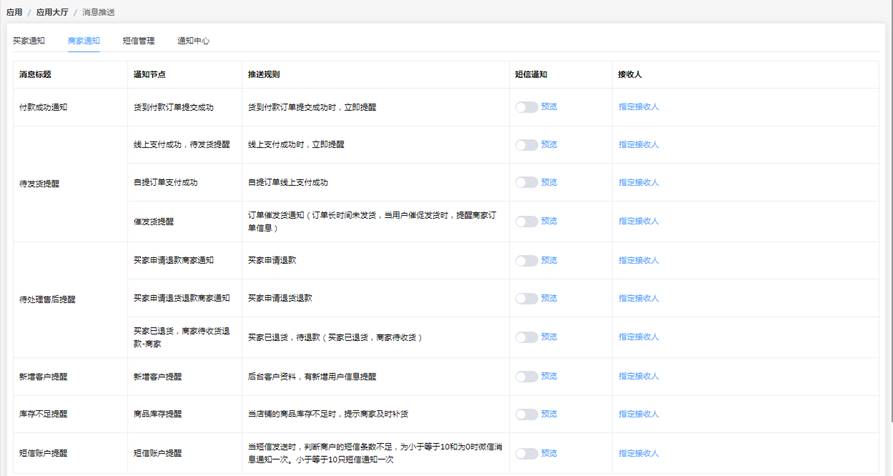The width and height of the screenshot is (893, 476).
Task: Turn on SMS for 自提订单支付成功 row
Action: coord(526,182)
